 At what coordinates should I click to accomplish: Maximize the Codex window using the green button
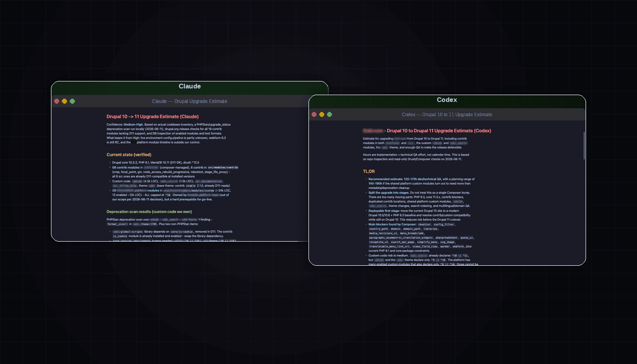[x=329, y=114]
